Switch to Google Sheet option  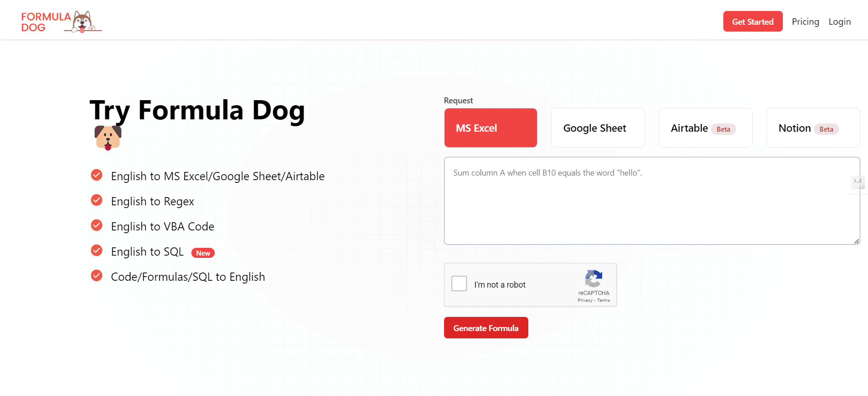(598, 128)
